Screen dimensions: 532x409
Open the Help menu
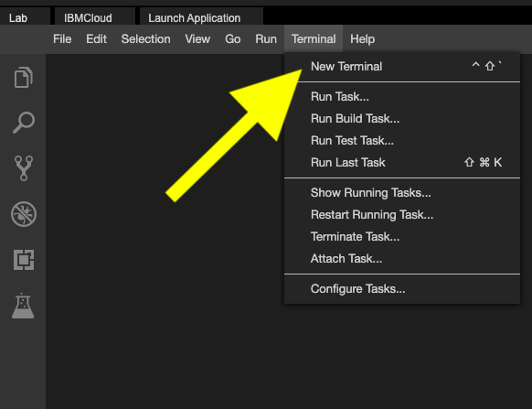[x=362, y=39]
